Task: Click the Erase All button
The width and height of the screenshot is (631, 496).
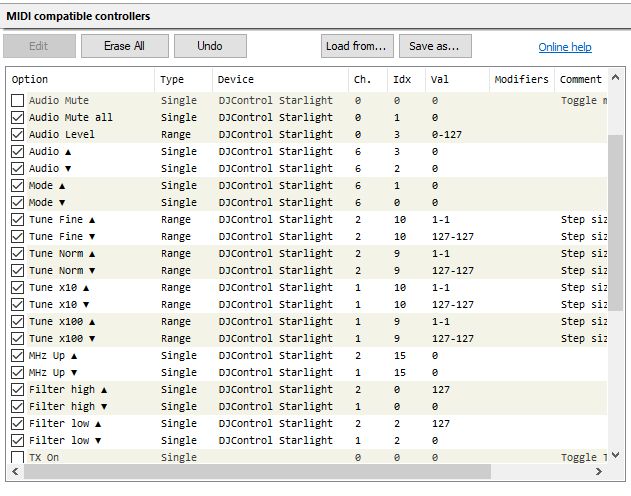Action: (125, 46)
